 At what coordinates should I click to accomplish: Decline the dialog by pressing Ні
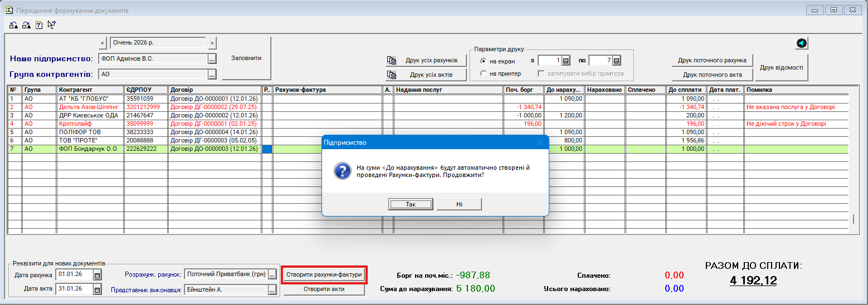click(459, 204)
